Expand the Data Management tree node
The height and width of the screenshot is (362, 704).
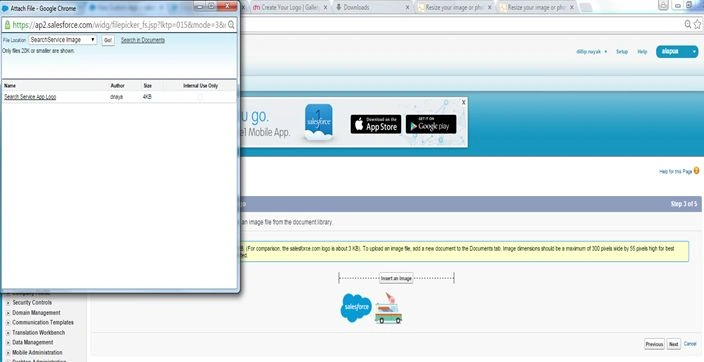point(8,343)
